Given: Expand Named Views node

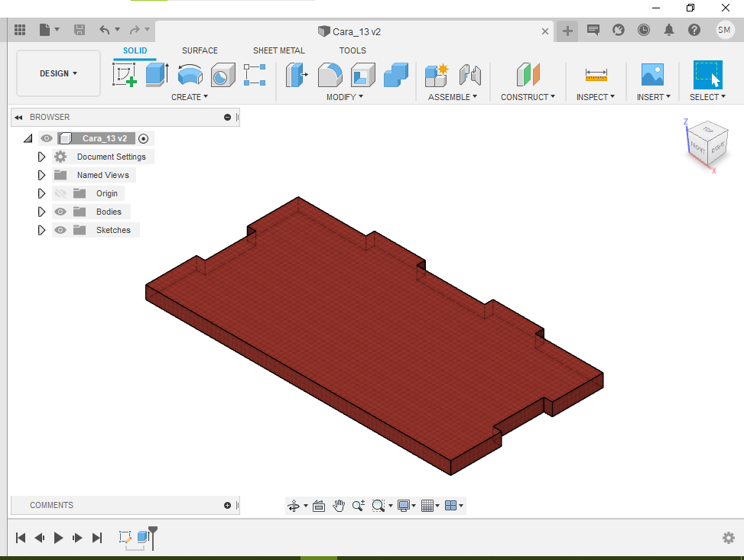Looking at the screenshot, I should pyautogui.click(x=41, y=175).
